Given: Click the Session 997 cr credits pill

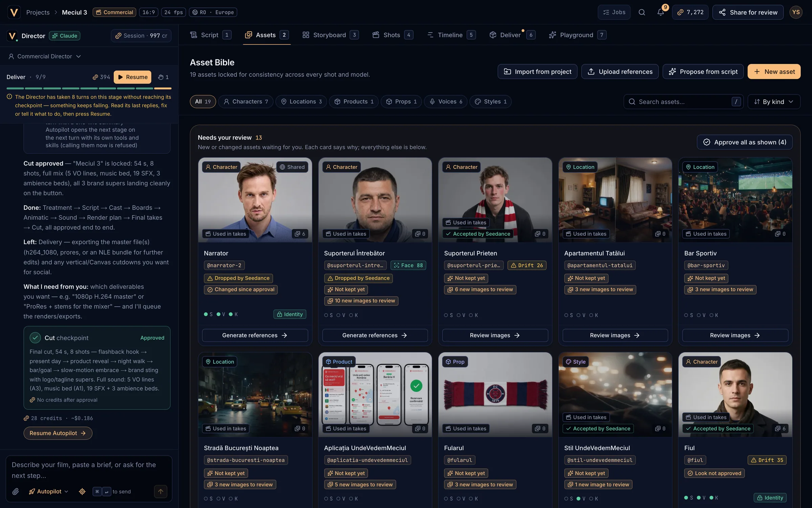Looking at the screenshot, I should coord(141,36).
